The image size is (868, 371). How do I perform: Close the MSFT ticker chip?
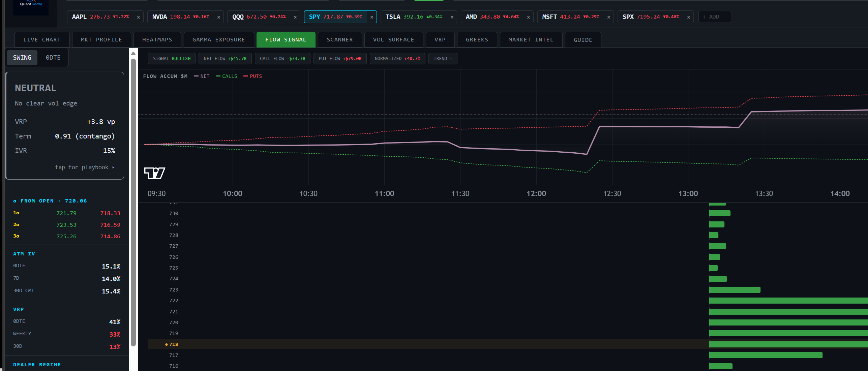(608, 17)
